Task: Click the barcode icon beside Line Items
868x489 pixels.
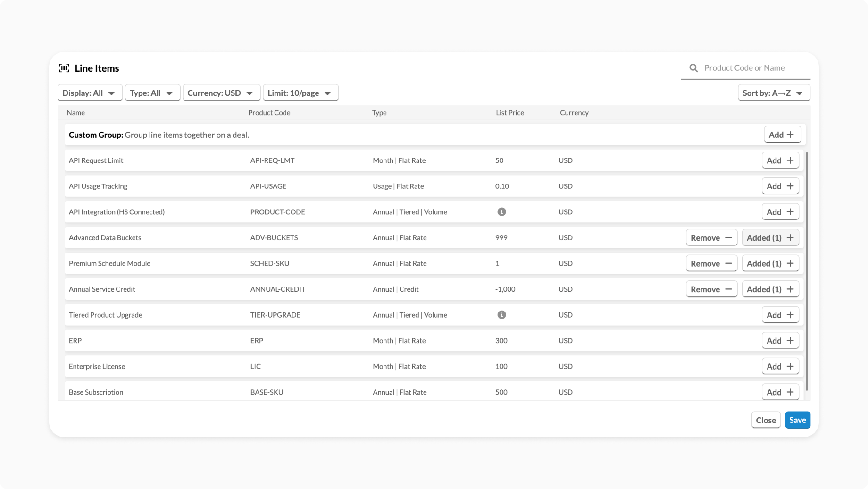Action: click(64, 68)
